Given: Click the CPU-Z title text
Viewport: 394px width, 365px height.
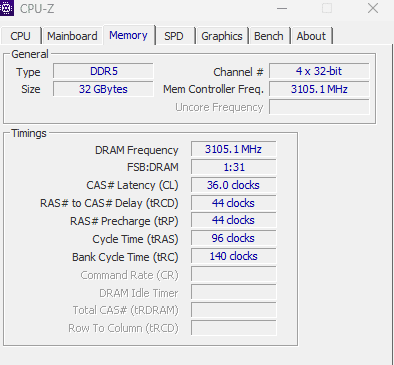Looking at the screenshot, I should 37,9.
